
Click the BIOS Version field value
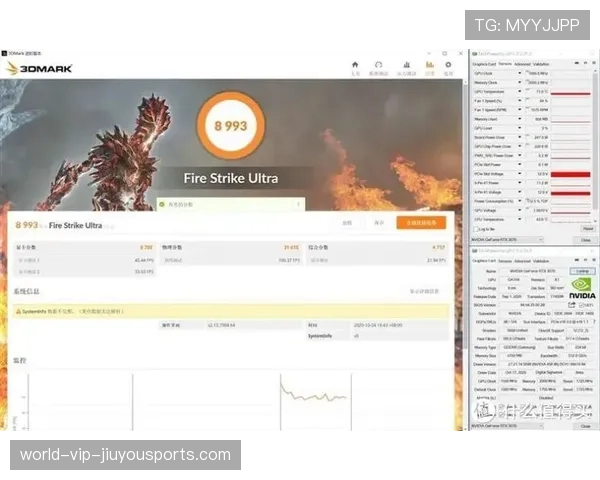[533, 305]
